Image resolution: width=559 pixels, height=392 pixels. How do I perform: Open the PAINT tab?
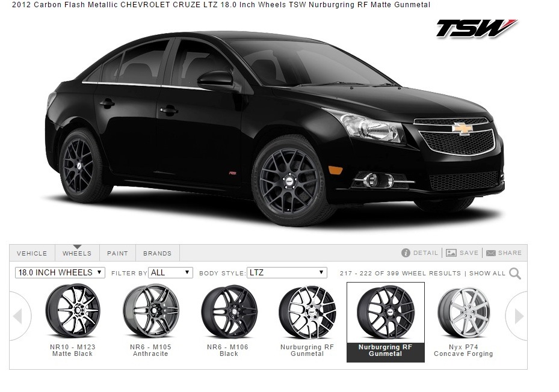[117, 253]
